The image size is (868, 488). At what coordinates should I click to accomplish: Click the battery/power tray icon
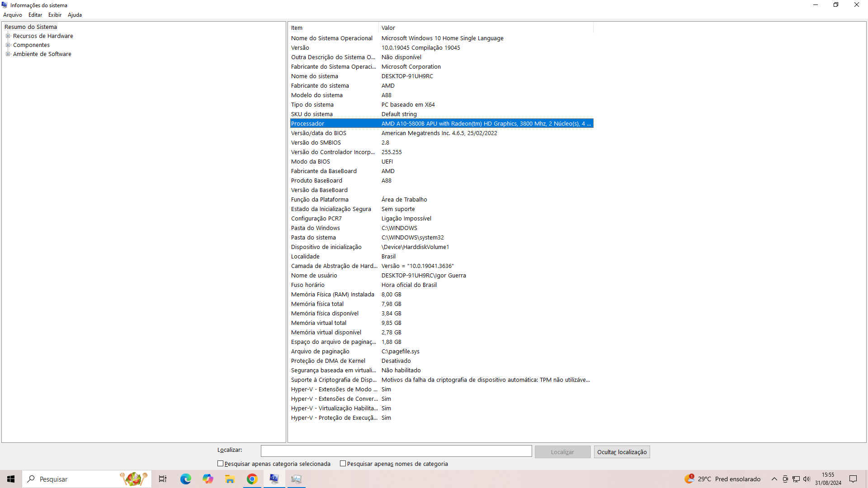tap(785, 479)
